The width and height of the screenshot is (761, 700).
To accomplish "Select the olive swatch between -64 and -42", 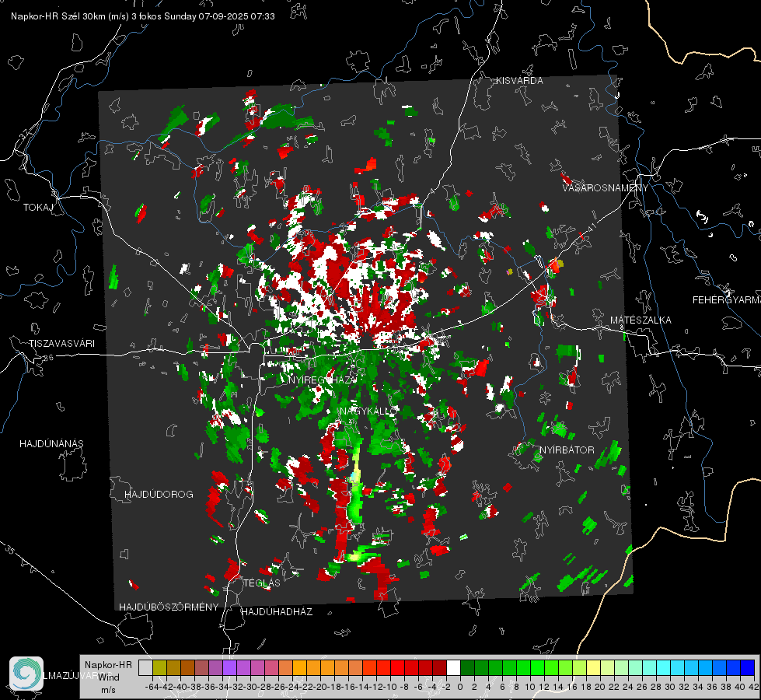I will (159, 667).
